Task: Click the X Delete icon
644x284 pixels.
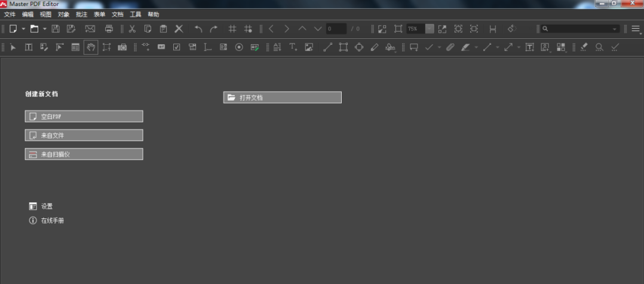Action: click(x=179, y=29)
